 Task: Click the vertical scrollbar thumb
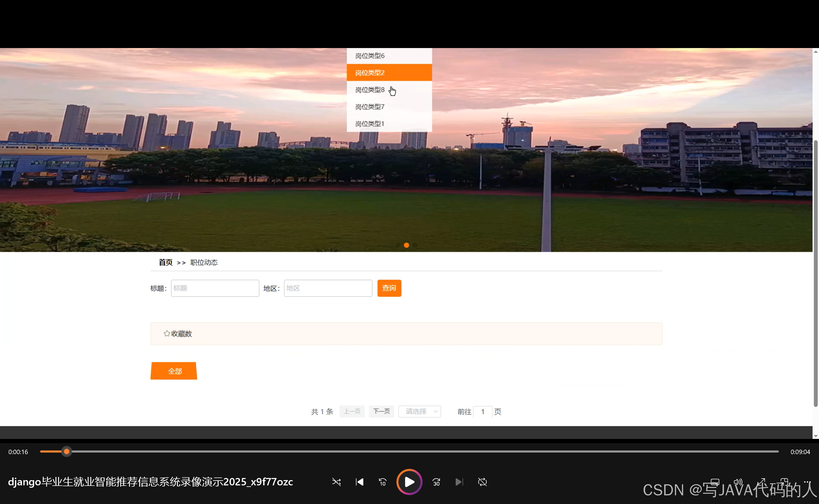pos(816,273)
